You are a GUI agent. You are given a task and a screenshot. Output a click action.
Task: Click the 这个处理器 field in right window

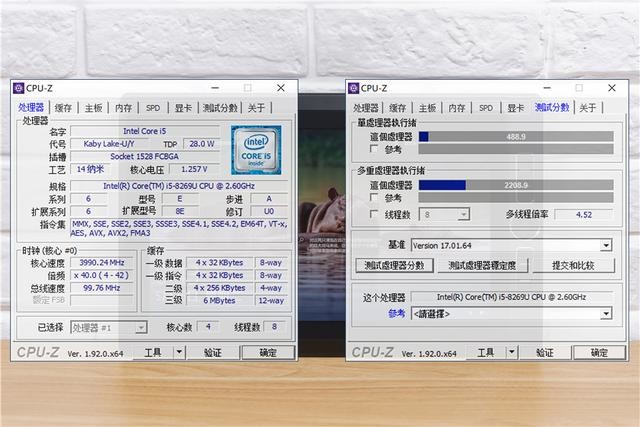[x=511, y=297]
